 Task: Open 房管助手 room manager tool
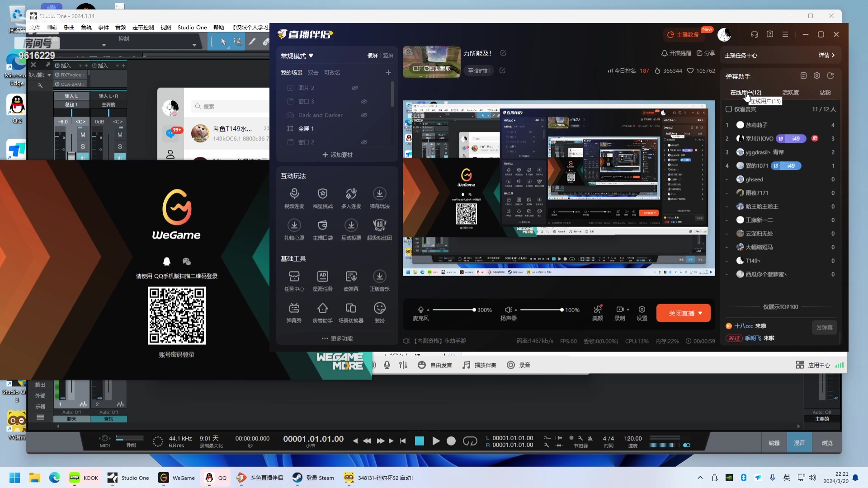[x=323, y=313]
